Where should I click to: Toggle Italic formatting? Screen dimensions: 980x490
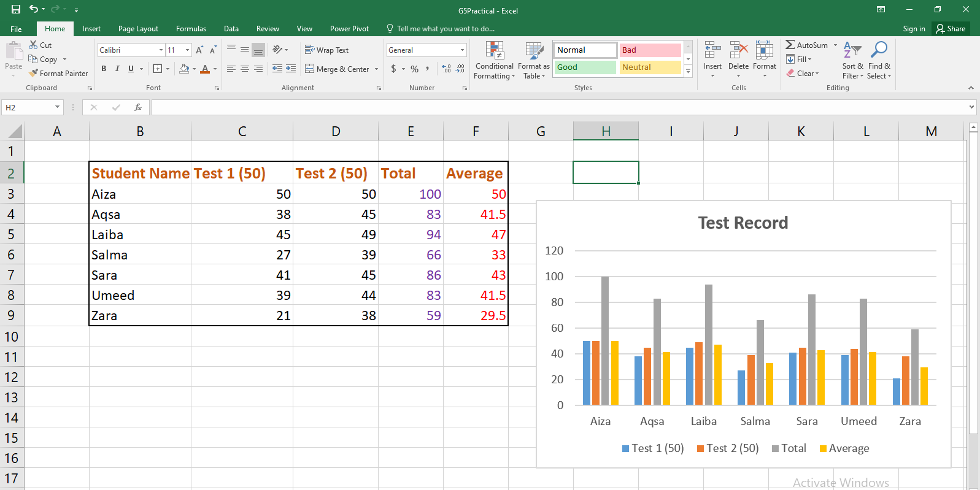[117, 69]
